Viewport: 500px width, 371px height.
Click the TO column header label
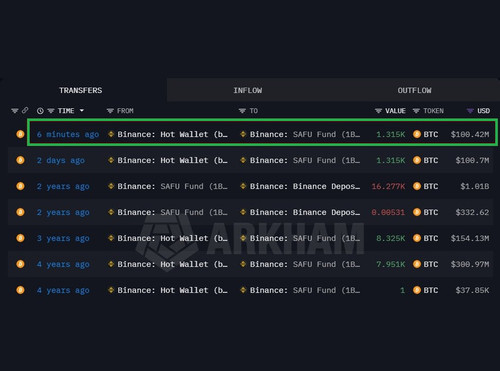click(254, 111)
